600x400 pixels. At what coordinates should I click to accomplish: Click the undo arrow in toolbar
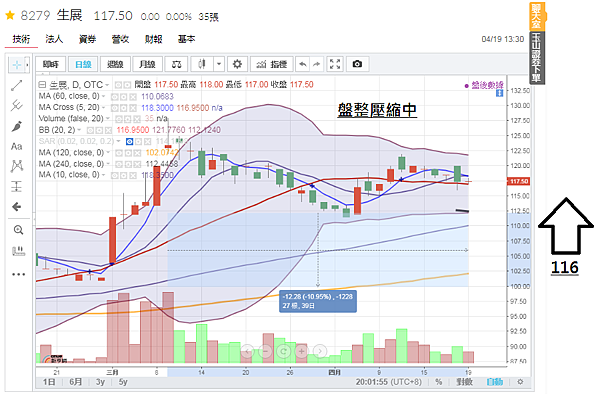click(x=303, y=64)
